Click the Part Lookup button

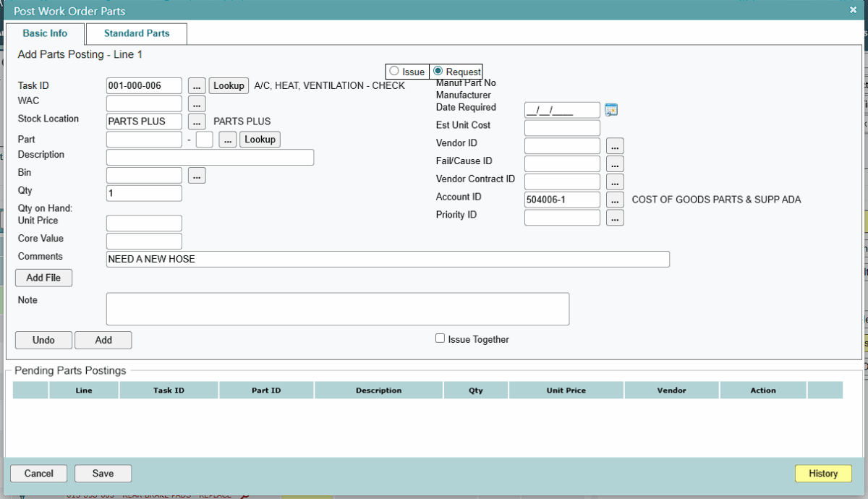[260, 140]
